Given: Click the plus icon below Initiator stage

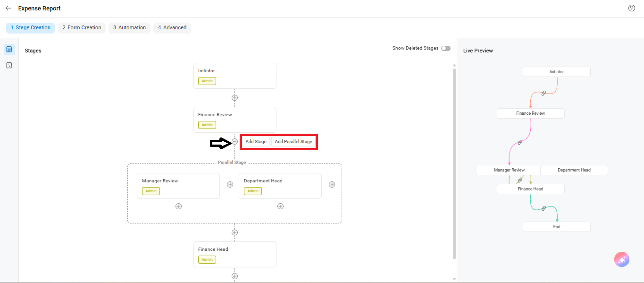Looking at the screenshot, I should pos(234,98).
